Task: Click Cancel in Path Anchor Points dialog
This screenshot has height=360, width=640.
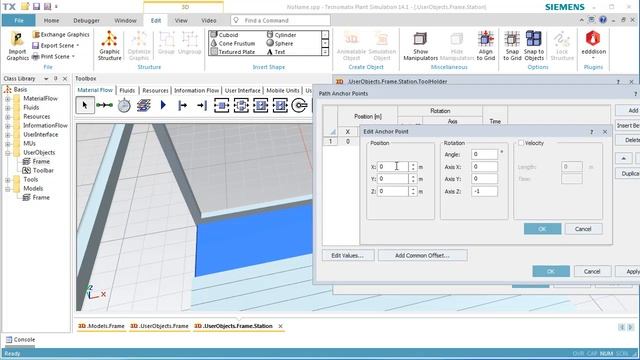Action: click(592, 271)
